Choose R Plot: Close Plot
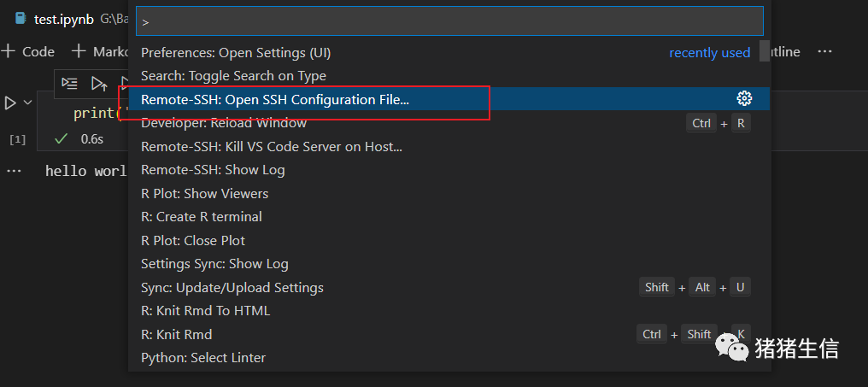The height and width of the screenshot is (387, 868). (449, 241)
